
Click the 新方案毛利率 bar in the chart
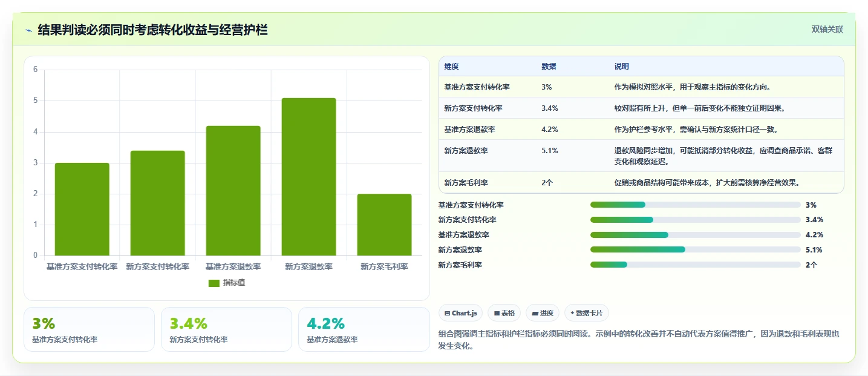(x=385, y=225)
